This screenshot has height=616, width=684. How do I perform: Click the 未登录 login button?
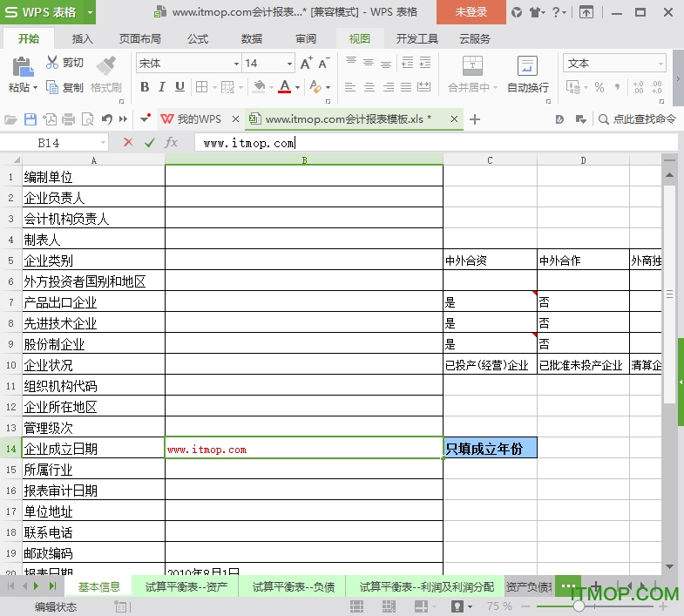point(471,12)
